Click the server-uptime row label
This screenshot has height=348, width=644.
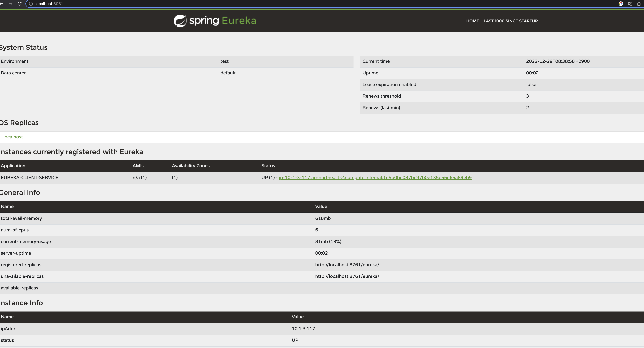click(16, 253)
